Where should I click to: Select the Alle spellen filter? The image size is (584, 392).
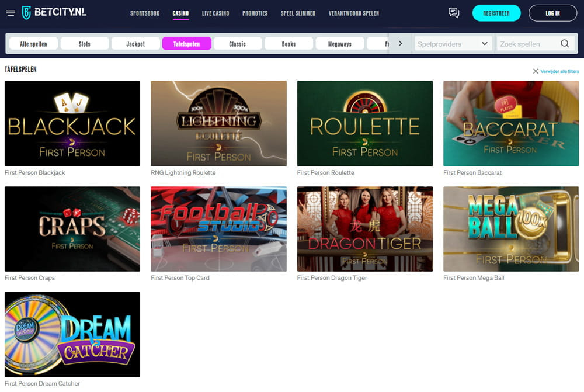pyautogui.click(x=33, y=44)
